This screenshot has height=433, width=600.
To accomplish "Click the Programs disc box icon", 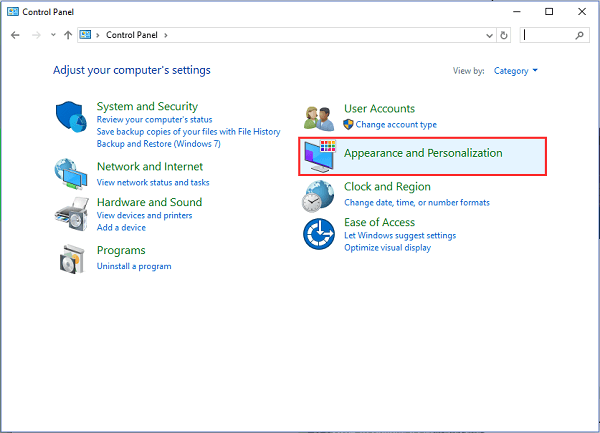I will point(72,258).
